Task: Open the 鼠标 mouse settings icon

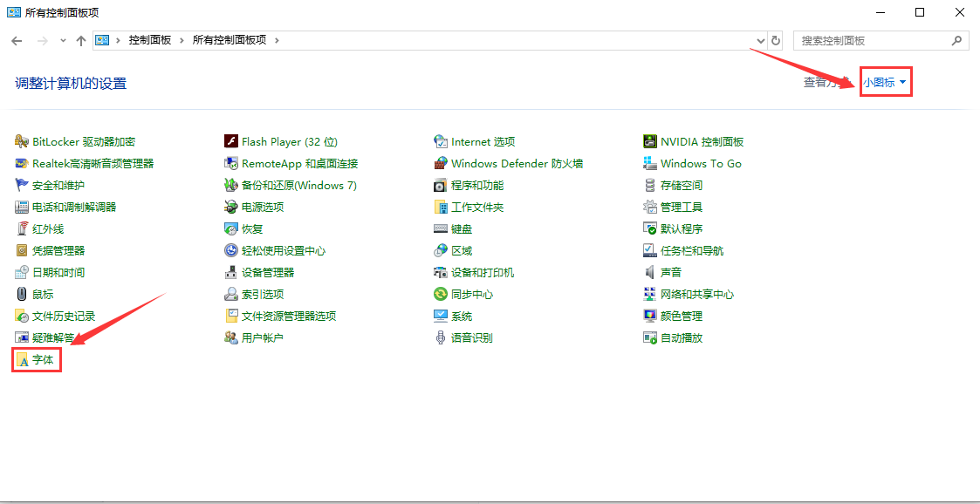Action: tap(23, 294)
